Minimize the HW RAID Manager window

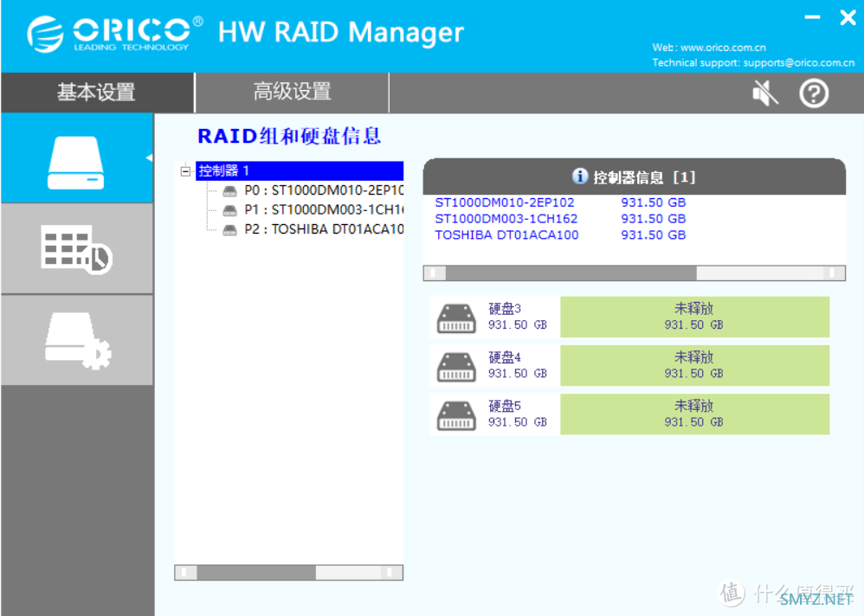pyautogui.click(x=812, y=17)
